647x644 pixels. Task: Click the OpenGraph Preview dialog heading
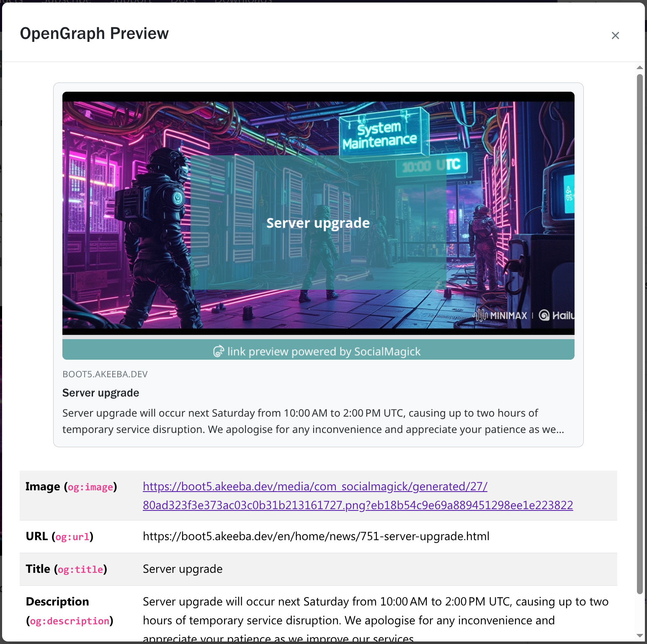pyautogui.click(x=94, y=33)
